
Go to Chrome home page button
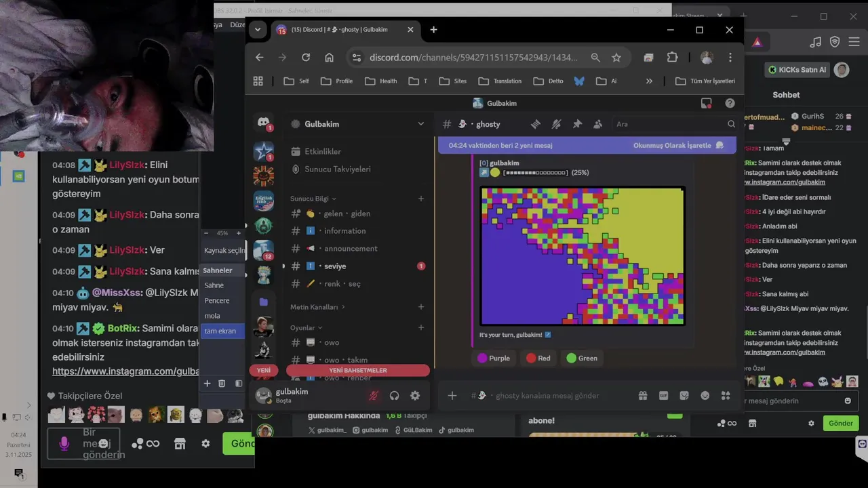tap(329, 58)
